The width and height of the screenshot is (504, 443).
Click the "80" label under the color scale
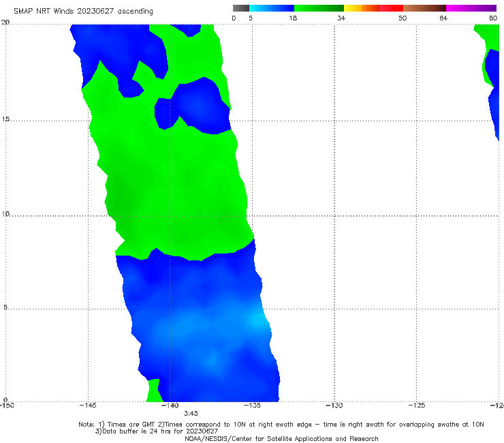point(493,18)
